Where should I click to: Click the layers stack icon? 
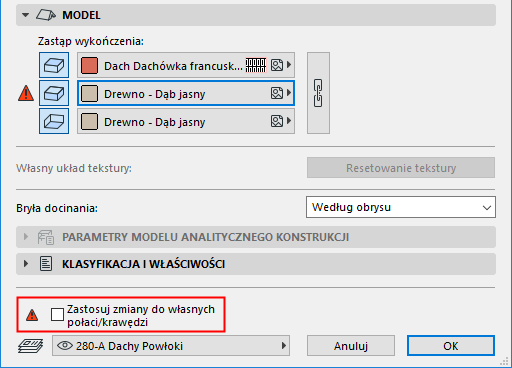[30, 346]
